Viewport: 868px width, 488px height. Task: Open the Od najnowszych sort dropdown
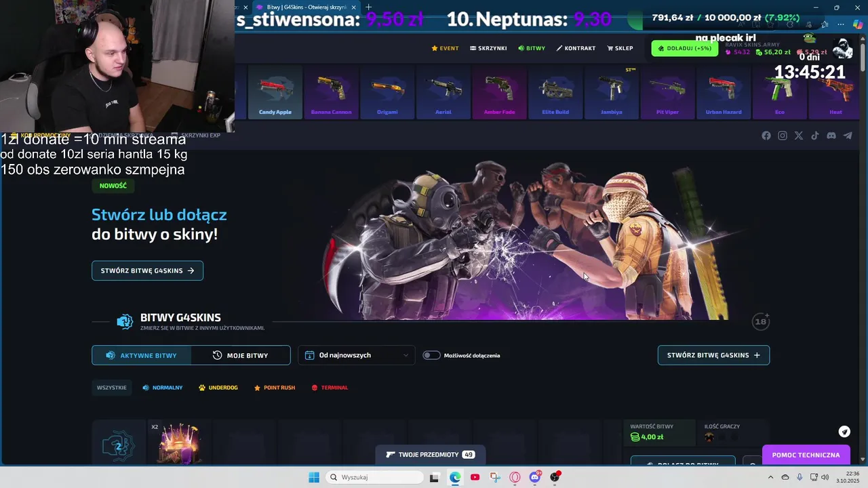point(357,355)
